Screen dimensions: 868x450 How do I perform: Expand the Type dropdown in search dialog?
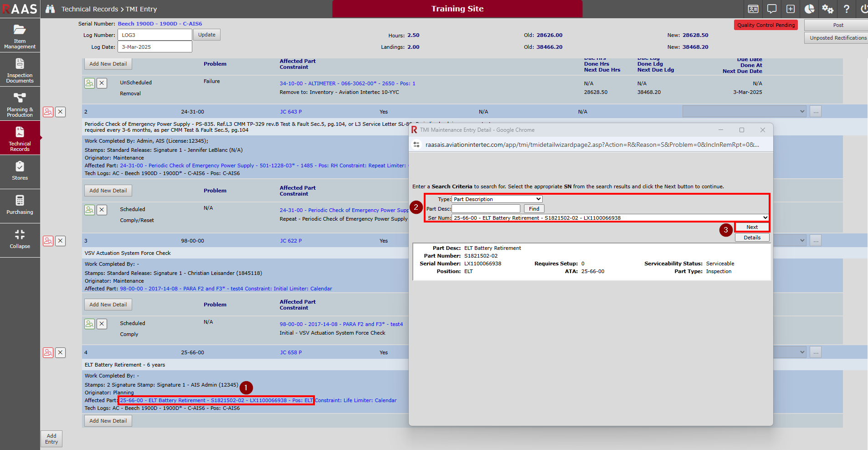tap(497, 199)
